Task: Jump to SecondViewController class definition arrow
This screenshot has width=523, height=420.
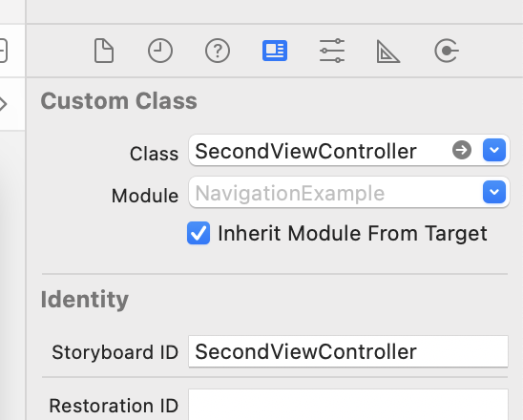Action: (x=462, y=150)
